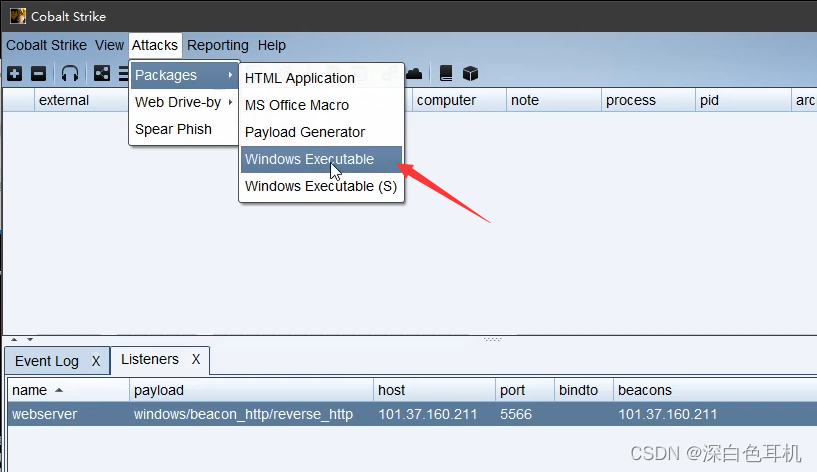The width and height of the screenshot is (817, 472).
Task: Select Windows Executable option
Action: [x=321, y=159]
